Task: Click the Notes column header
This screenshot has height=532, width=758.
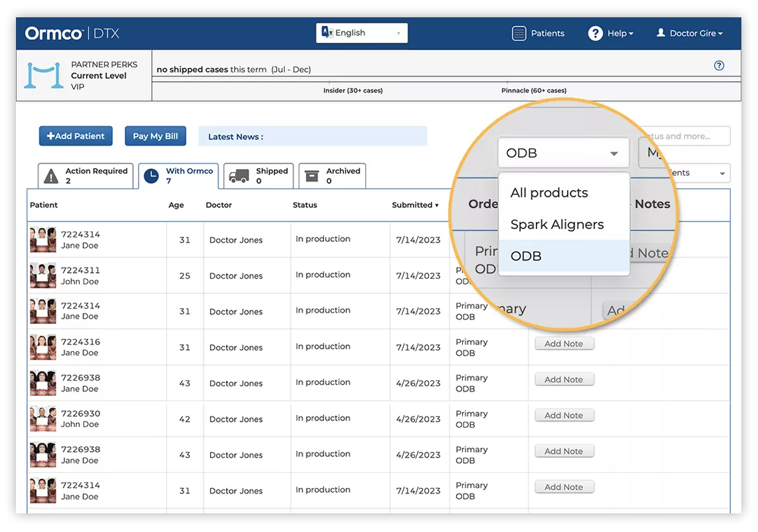Action: tap(652, 203)
